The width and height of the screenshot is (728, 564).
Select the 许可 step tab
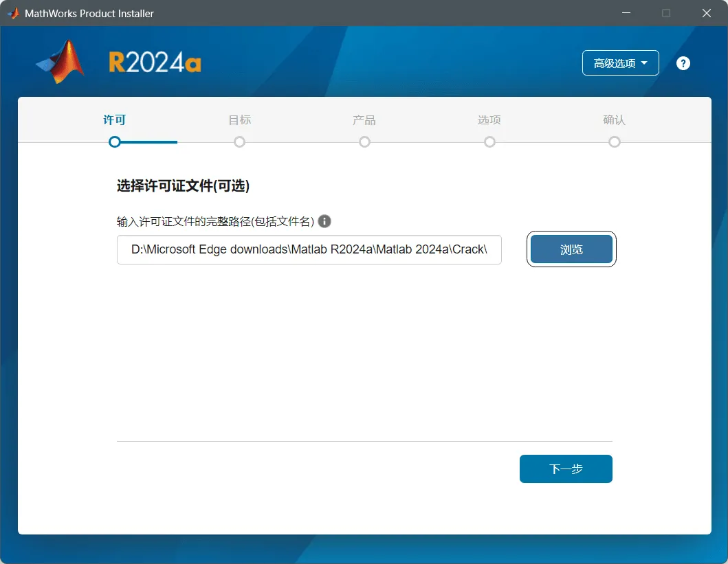point(114,120)
